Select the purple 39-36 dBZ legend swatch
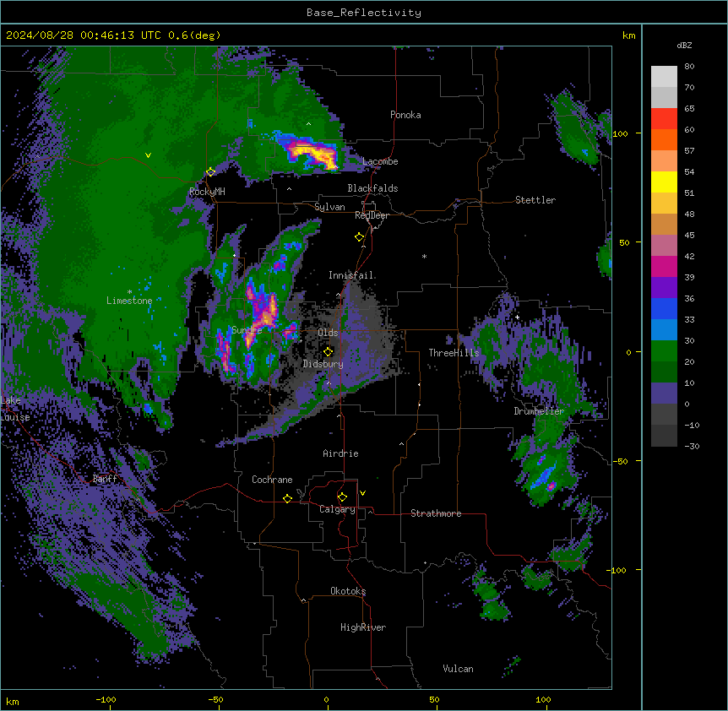The height and width of the screenshot is (711, 728). pos(664,288)
